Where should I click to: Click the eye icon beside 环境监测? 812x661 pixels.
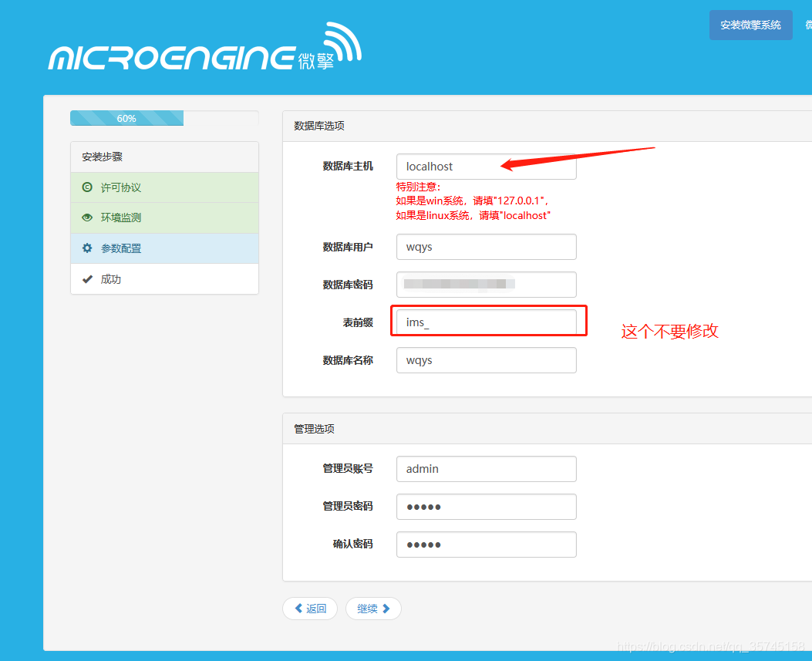tap(87, 218)
